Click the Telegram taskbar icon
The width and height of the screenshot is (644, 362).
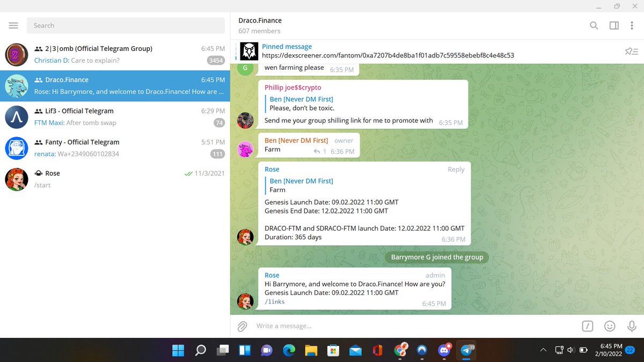coord(466,350)
